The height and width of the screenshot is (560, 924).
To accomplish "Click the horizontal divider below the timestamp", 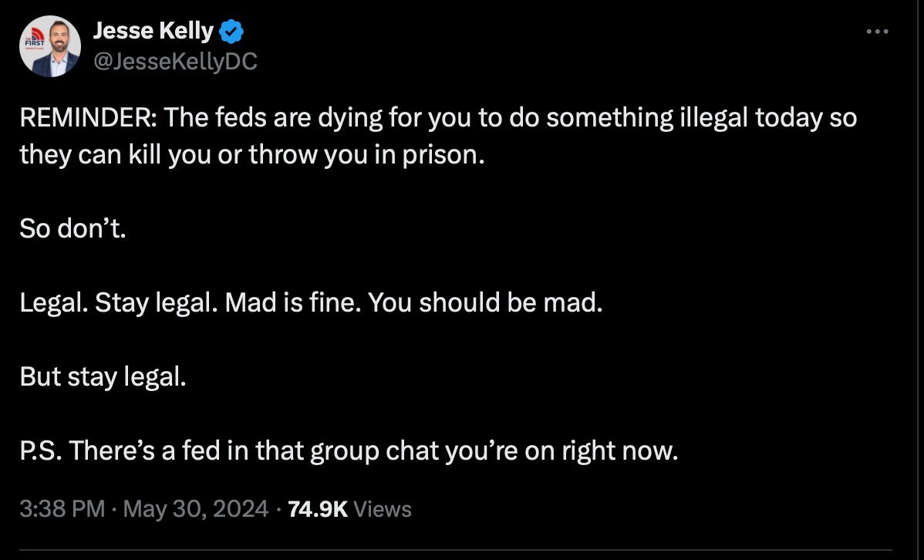I will coord(456,551).
